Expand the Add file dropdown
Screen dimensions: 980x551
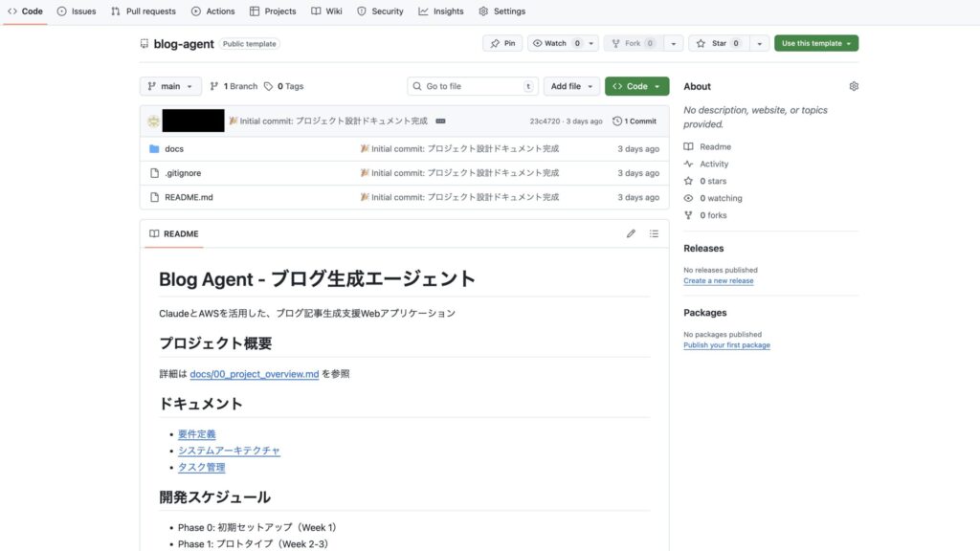click(571, 86)
